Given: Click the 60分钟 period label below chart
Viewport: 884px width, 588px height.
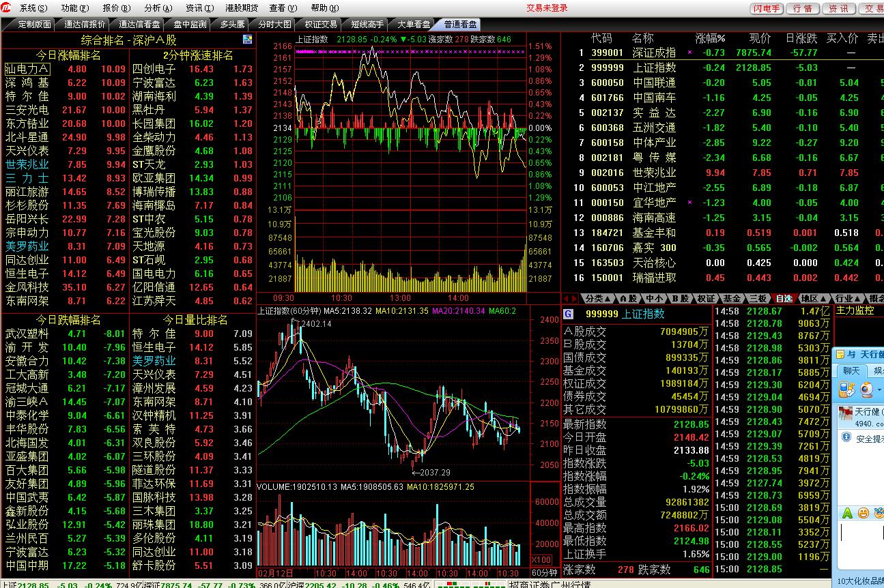Looking at the screenshot, I should coord(544,572).
